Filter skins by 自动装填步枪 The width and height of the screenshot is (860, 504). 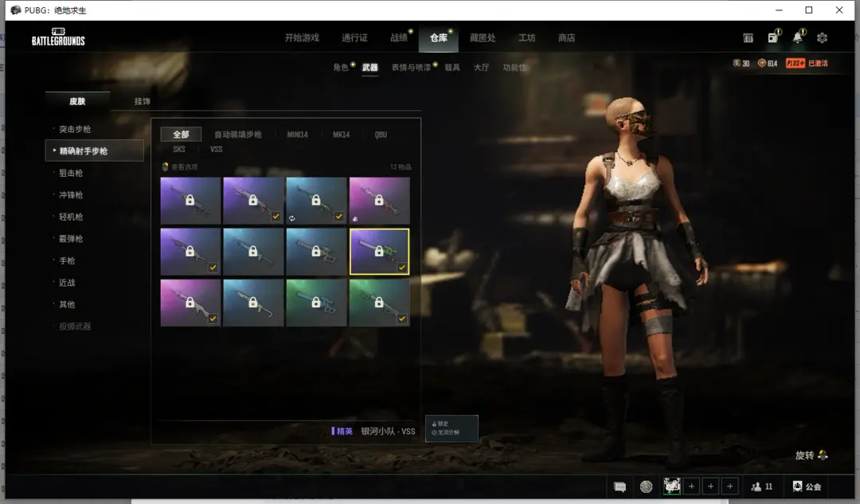[238, 135]
